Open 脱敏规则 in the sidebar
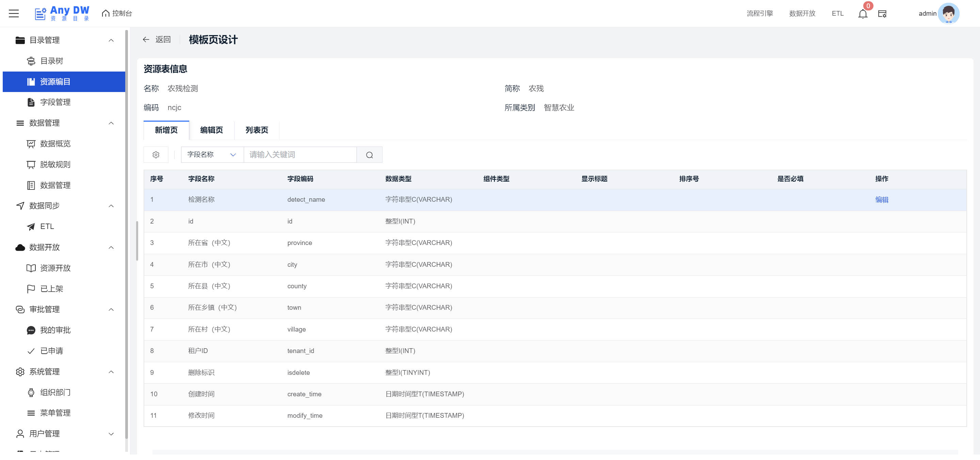The image size is (980, 460). click(55, 165)
